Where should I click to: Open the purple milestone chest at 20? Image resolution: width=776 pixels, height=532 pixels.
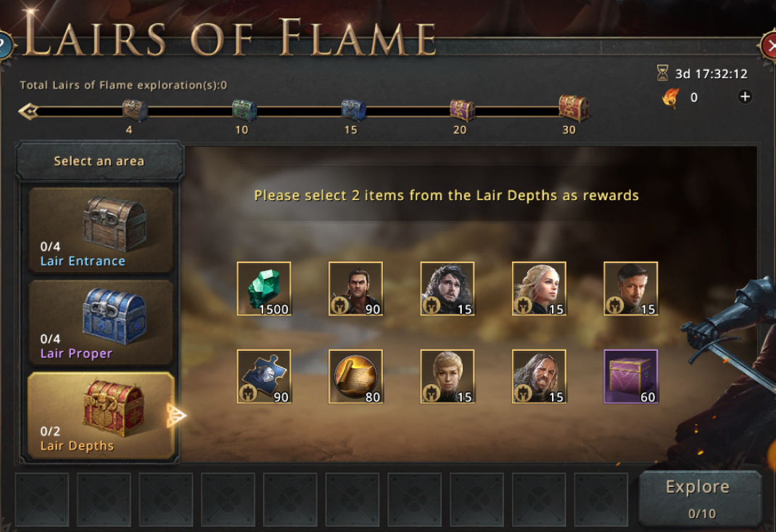(462, 109)
